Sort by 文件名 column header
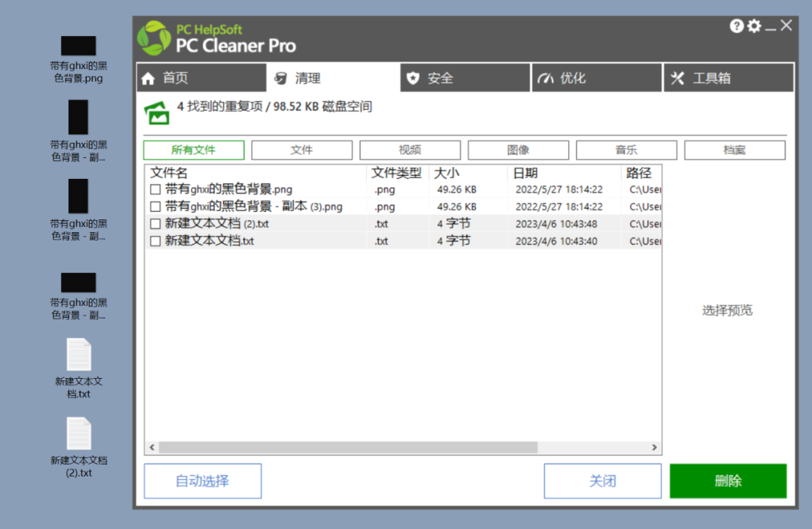This screenshot has height=529, width=812. (256, 173)
